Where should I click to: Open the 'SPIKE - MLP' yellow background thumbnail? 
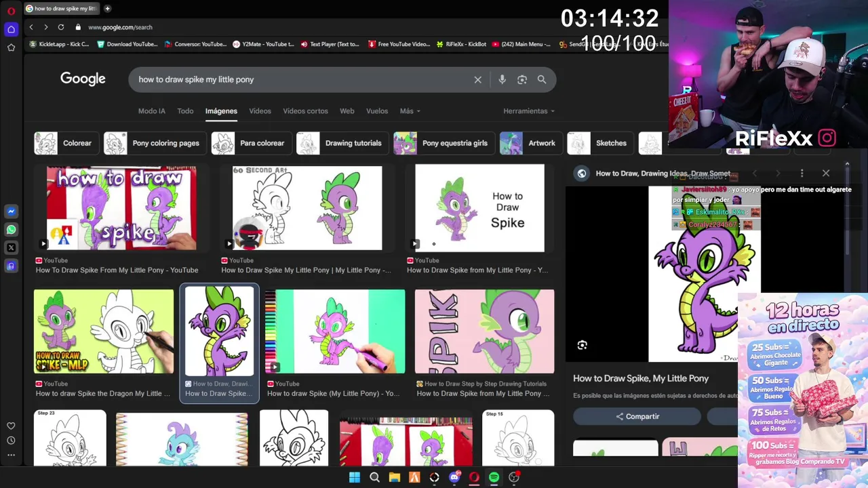(104, 331)
